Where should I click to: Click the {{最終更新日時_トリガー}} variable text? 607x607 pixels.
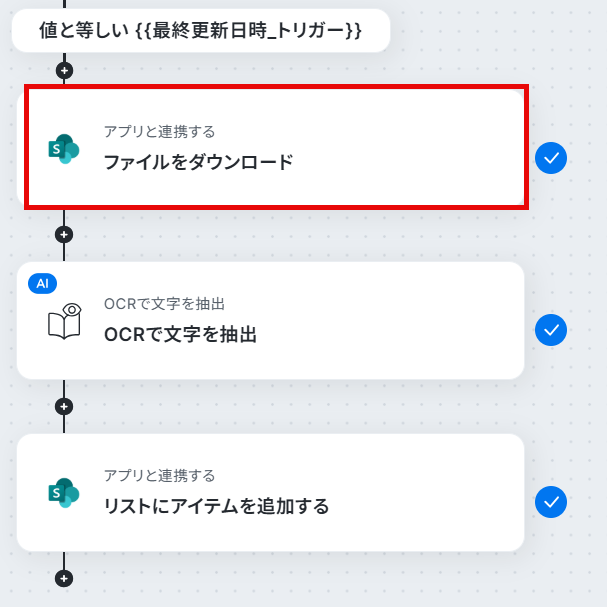coord(249,31)
